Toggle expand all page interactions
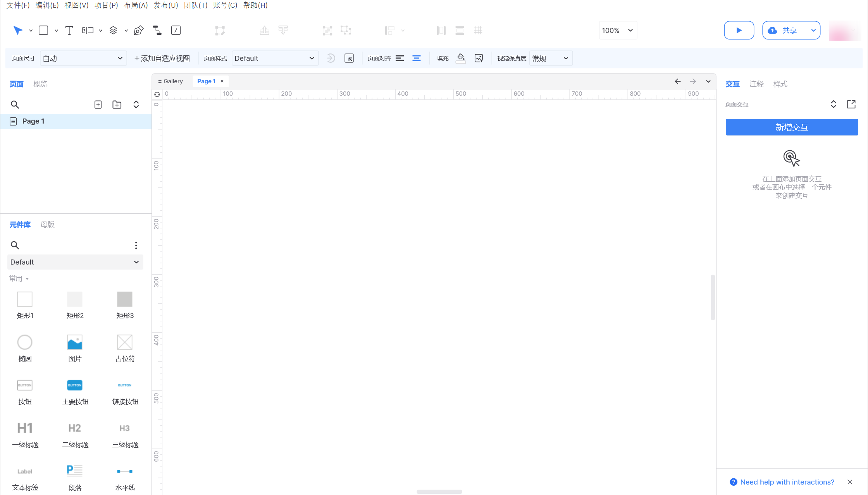 pyautogui.click(x=834, y=104)
